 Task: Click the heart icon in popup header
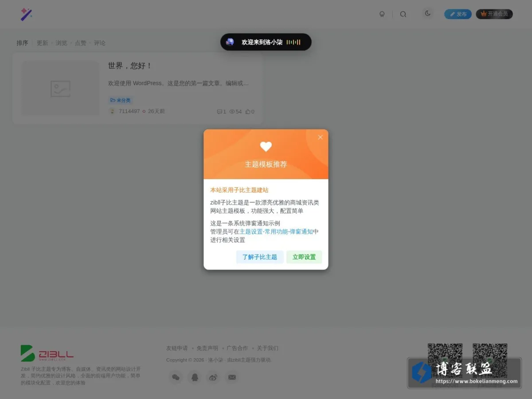tap(266, 147)
